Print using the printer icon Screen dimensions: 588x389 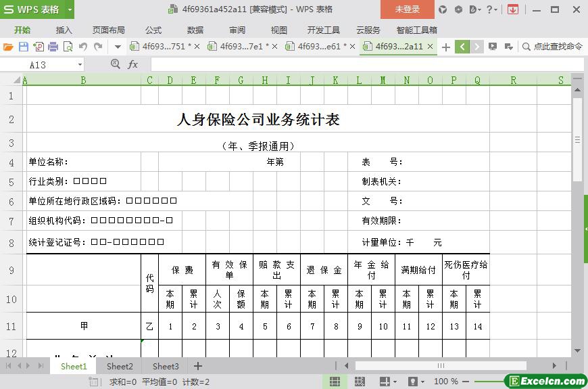(53, 47)
